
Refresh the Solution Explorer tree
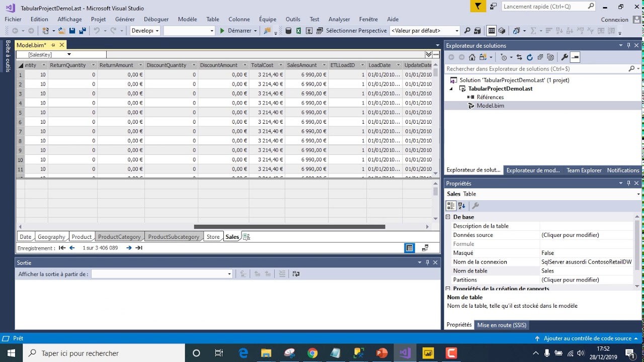[x=530, y=57]
